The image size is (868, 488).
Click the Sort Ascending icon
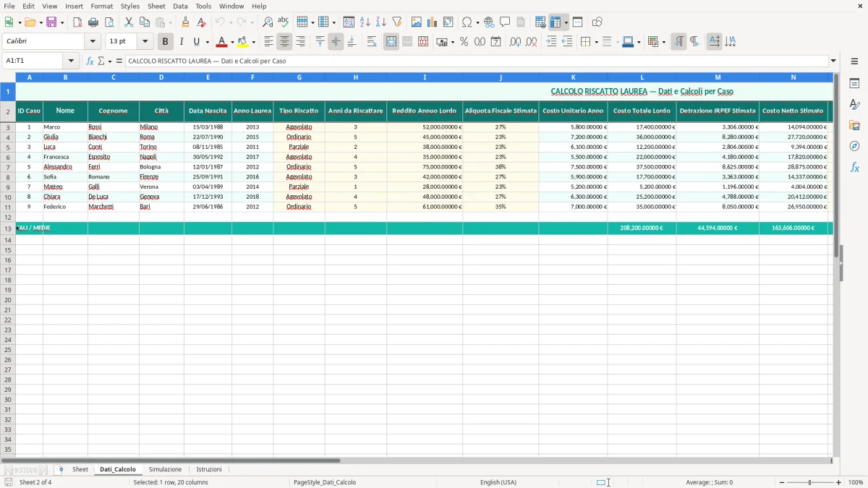[x=365, y=22]
